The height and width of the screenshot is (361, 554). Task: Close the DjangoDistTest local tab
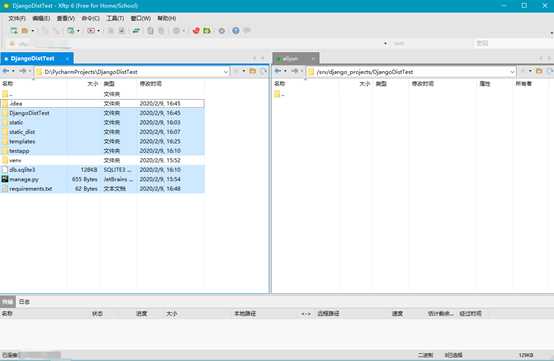(67, 59)
